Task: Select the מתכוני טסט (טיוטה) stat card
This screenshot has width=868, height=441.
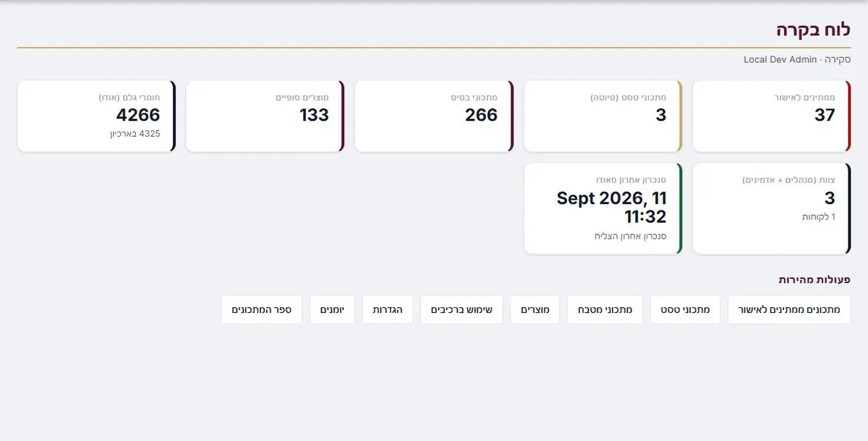Action: (603, 116)
